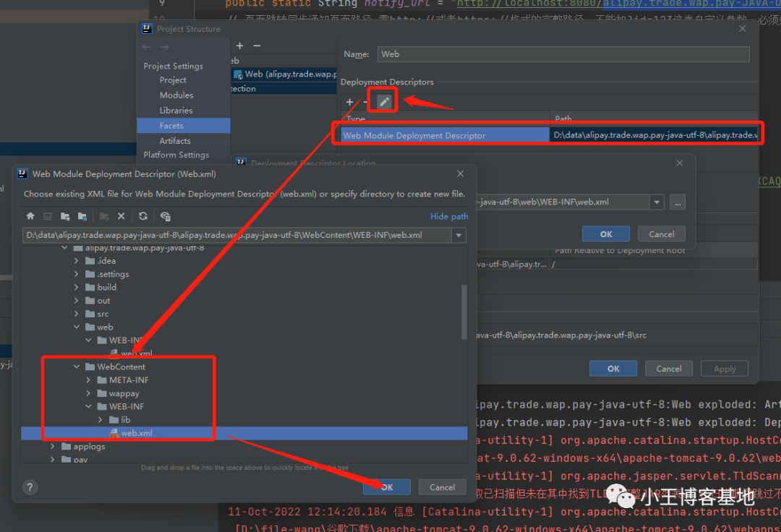Collapse the WebContent folder
The image size is (781, 532).
click(77, 367)
